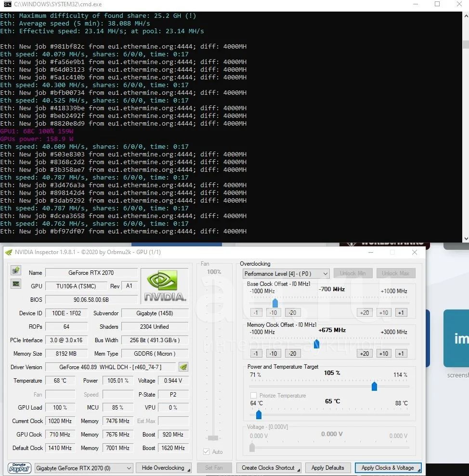Close the NVIDIA Inspector window
469x476 pixels.
[x=414, y=252]
